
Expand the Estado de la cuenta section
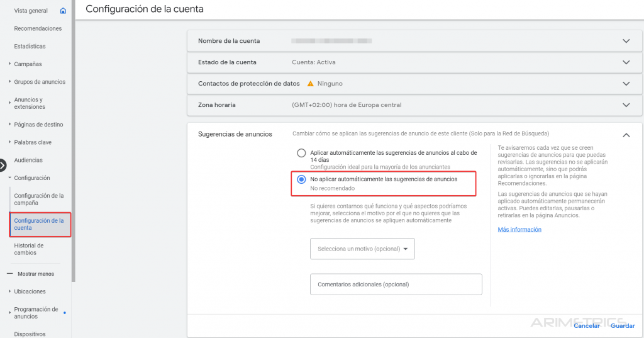tap(626, 62)
